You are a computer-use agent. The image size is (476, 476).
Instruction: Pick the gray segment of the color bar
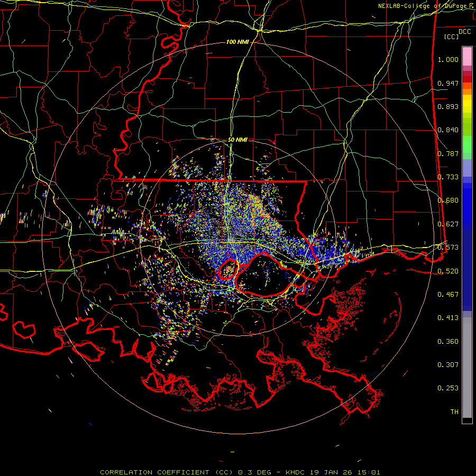tap(467, 368)
